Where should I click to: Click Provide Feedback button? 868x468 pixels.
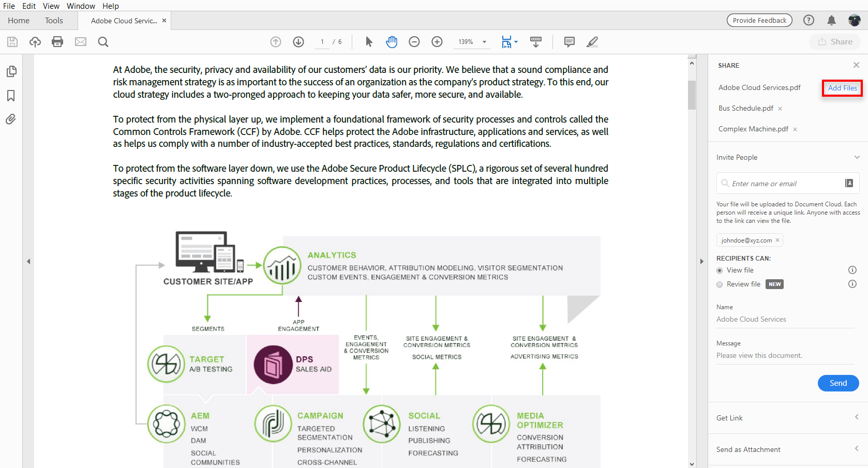pyautogui.click(x=759, y=20)
